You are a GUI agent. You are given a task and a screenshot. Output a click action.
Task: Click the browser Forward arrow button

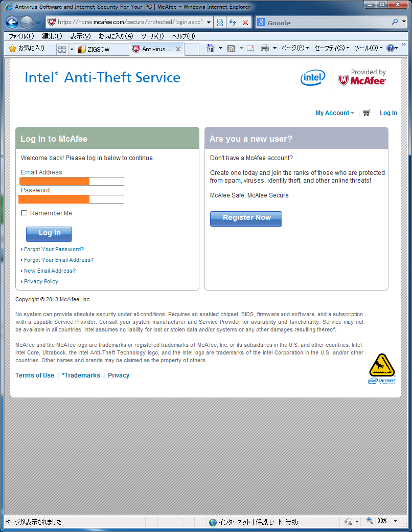pyautogui.click(x=27, y=23)
